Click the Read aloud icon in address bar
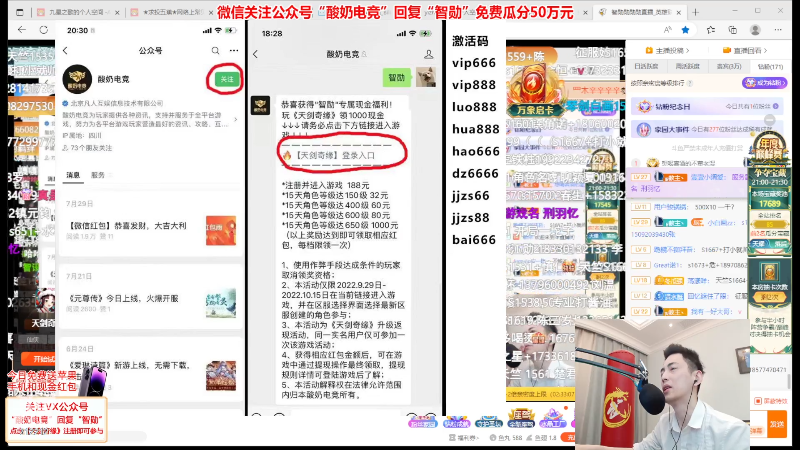This screenshot has width=800, height=450. (x=668, y=30)
